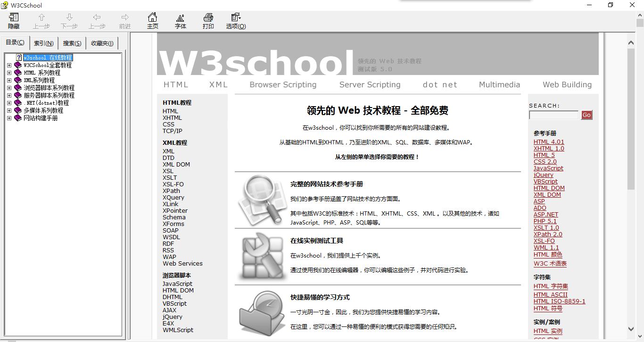Expand the .NET(dotnet)教程 tree node
Screen dimensions: 644x342
(x=9, y=102)
